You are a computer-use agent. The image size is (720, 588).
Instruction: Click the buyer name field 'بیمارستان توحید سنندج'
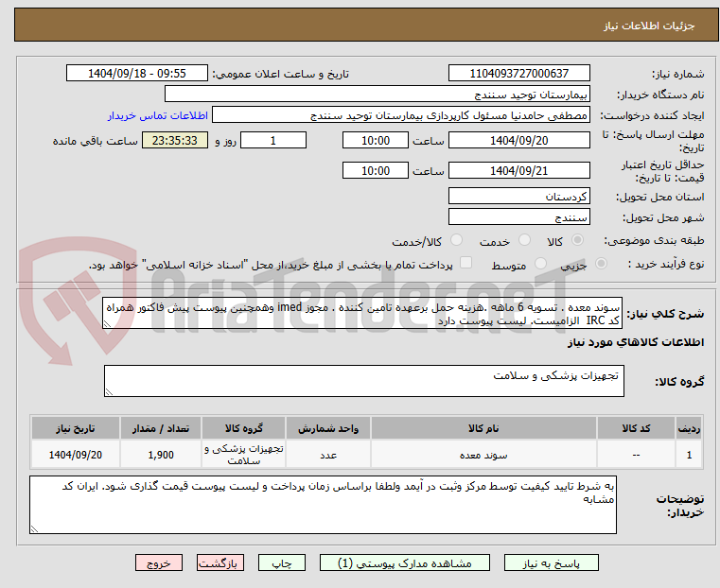pyautogui.click(x=377, y=94)
